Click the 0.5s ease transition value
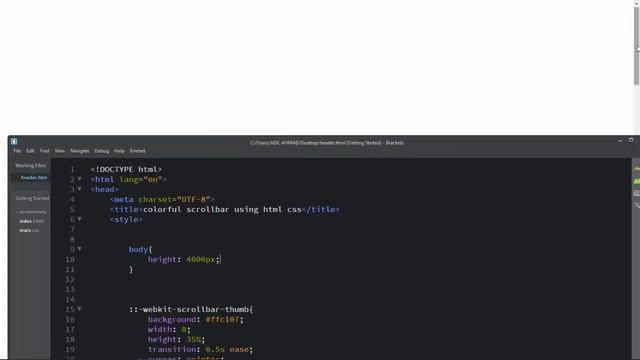This screenshot has width=640, height=360. [227, 349]
